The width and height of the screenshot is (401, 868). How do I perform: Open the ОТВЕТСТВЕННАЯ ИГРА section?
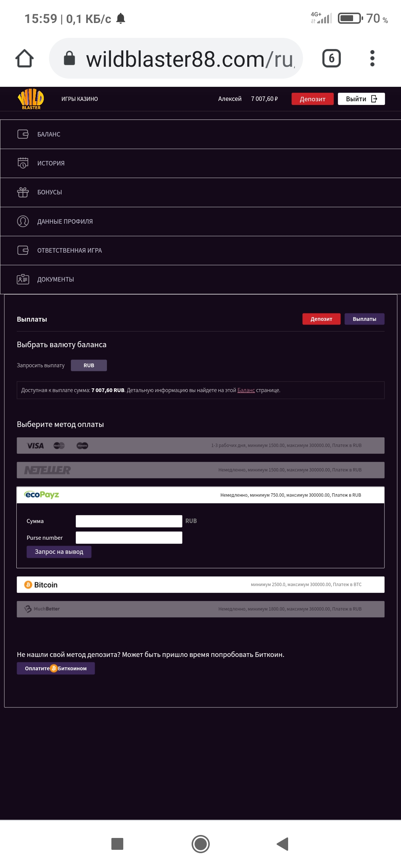(x=69, y=250)
